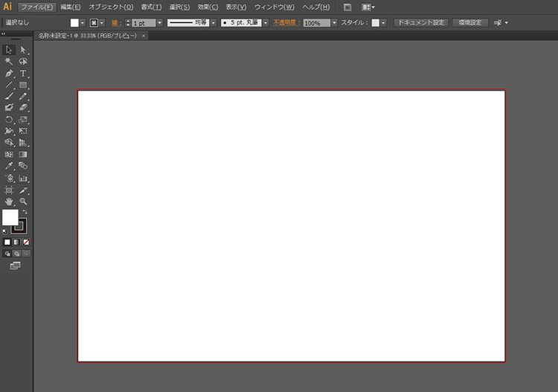The height and width of the screenshot is (392, 558).
Task: Select the Pen tool
Action: tap(9, 74)
